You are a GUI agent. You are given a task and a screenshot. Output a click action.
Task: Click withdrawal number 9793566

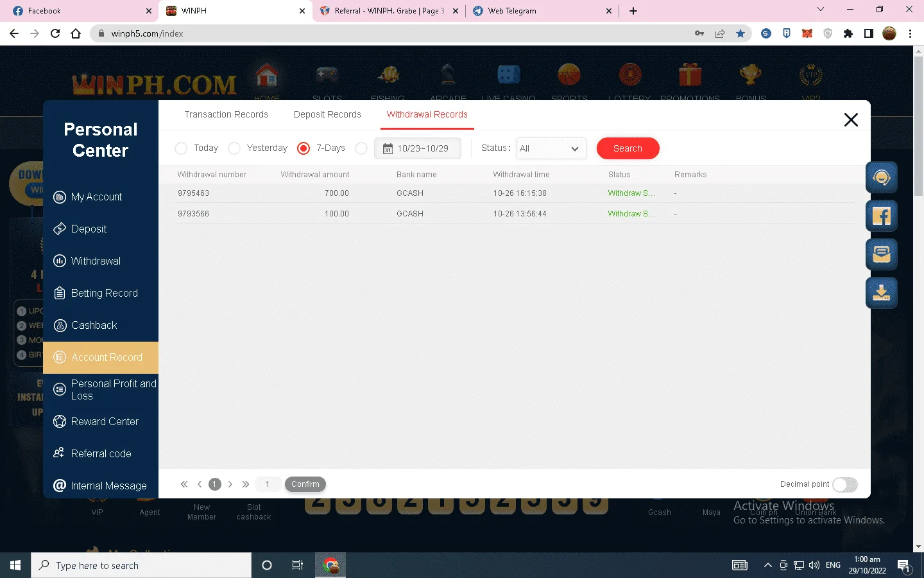193,214
